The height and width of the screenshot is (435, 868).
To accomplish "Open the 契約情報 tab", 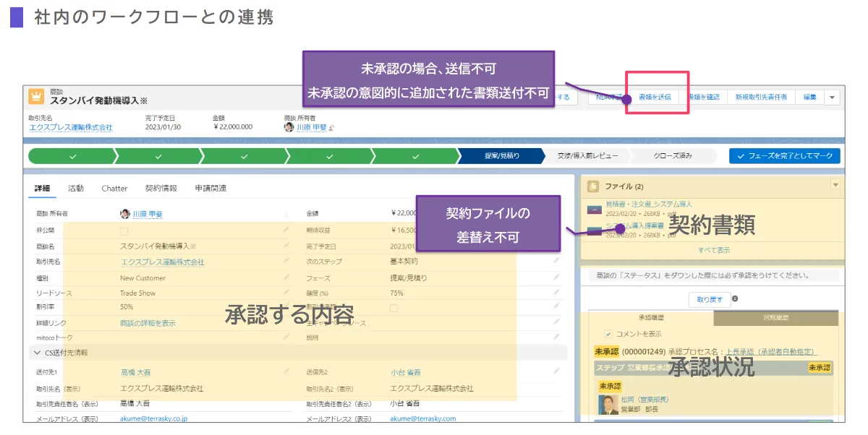I will pos(161,188).
